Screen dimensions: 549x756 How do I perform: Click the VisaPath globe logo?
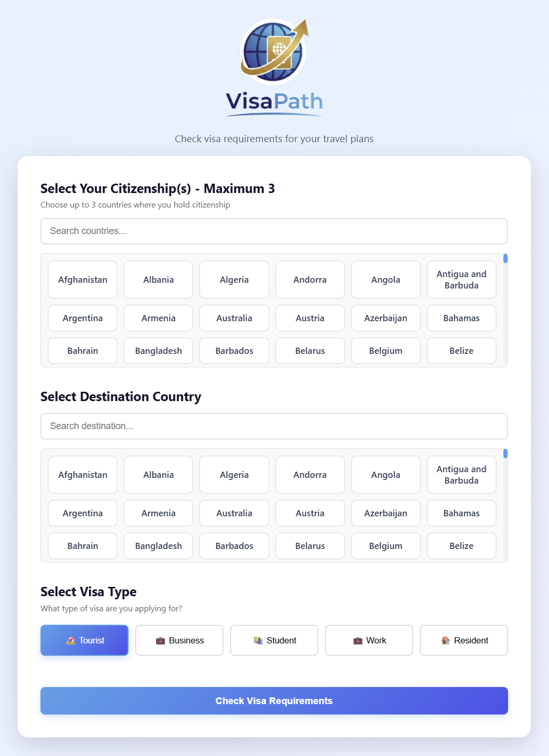point(274,52)
